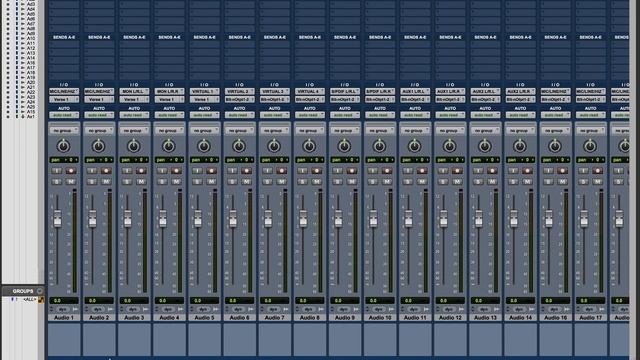640x360 pixels.
Task: Arm Audio 3 record enable button
Action: click(x=141, y=171)
